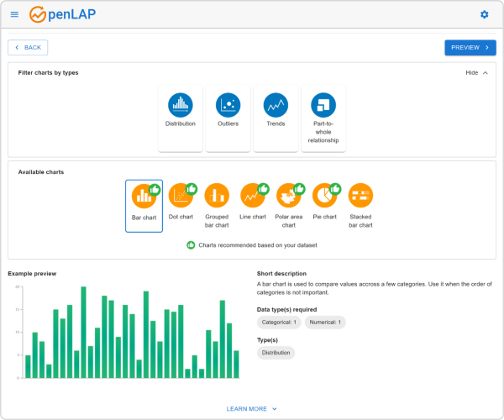Choose the Pie chart icon
Screen dimensions: 504x420
click(324, 197)
